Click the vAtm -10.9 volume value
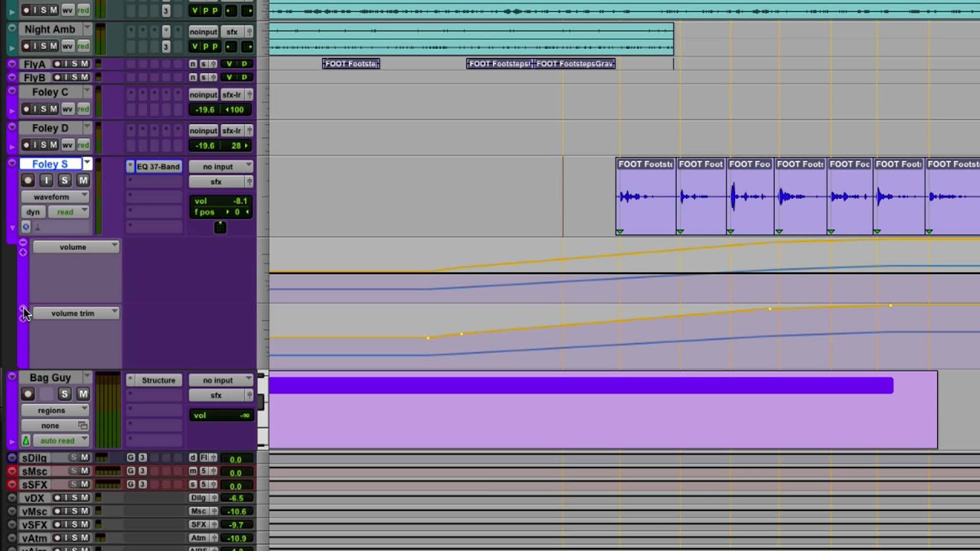Viewport: 980px width, 551px height. (237, 539)
